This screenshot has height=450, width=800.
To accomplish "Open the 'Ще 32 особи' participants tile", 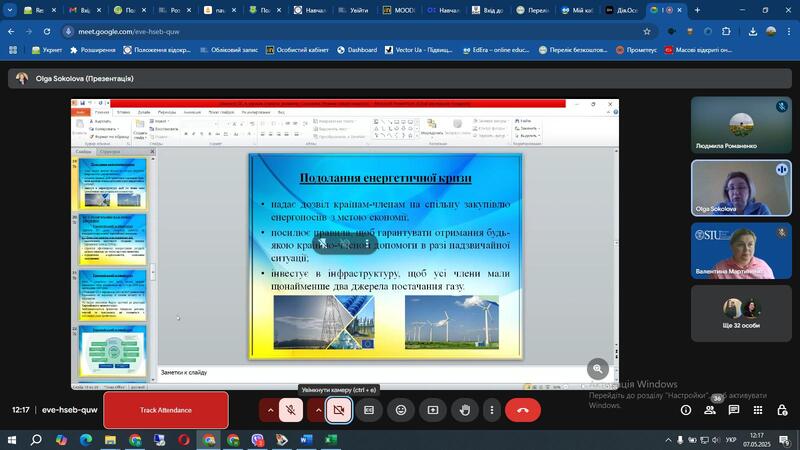I will click(741, 313).
